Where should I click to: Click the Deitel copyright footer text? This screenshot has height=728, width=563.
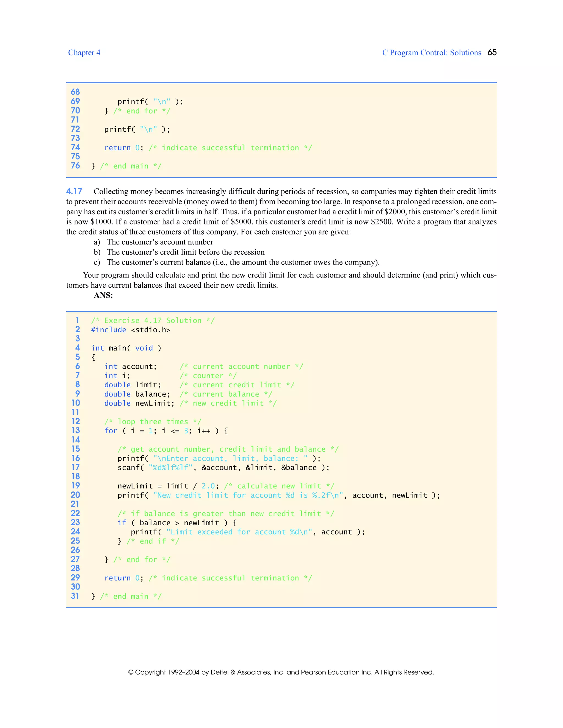click(x=281, y=672)
